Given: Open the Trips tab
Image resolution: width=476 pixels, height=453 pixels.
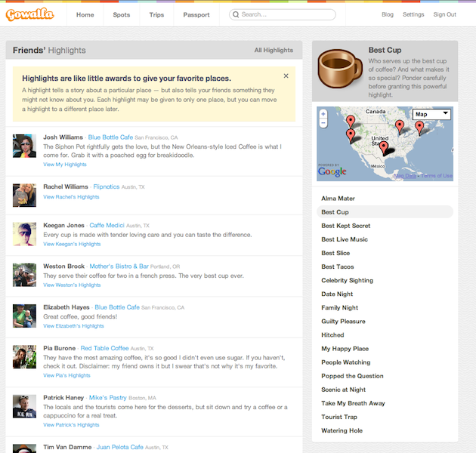Looking at the screenshot, I should pos(156,14).
